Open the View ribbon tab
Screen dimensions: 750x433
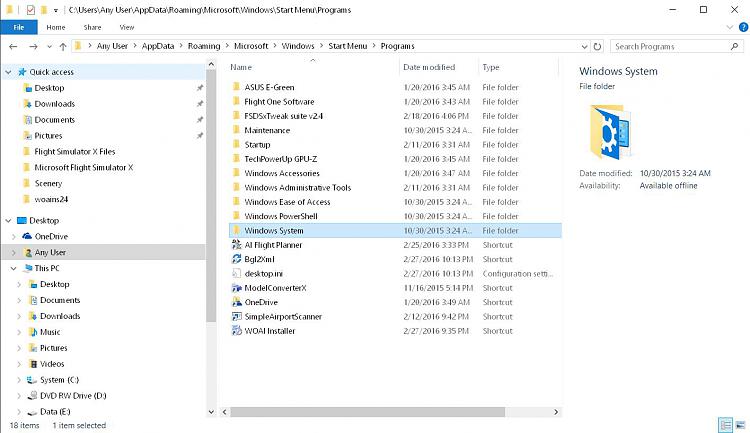(x=127, y=27)
